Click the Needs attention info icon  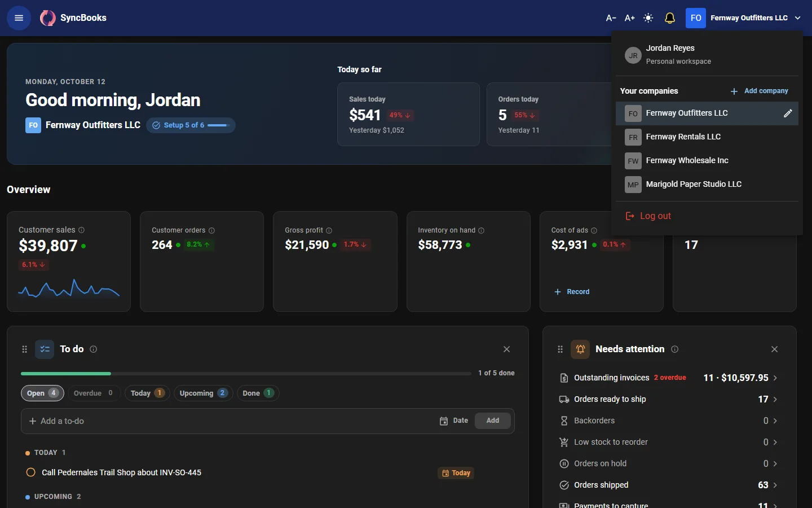click(x=675, y=349)
